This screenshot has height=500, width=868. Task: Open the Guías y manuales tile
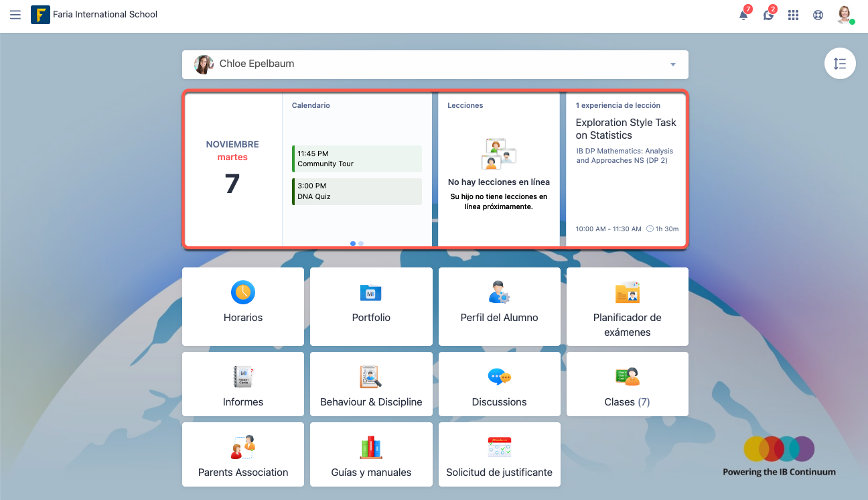click(371, 454)
